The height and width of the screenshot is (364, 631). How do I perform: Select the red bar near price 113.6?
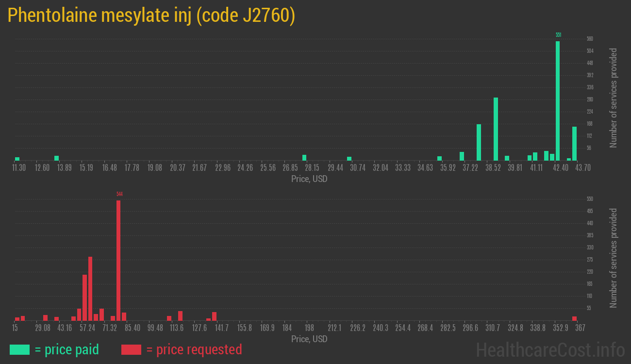click(180, 314)
